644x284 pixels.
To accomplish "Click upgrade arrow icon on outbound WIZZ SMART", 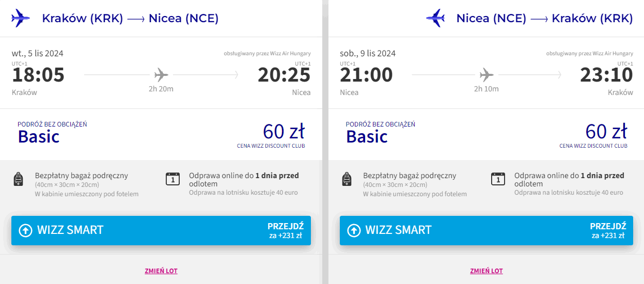I will [x=25, y=230].
